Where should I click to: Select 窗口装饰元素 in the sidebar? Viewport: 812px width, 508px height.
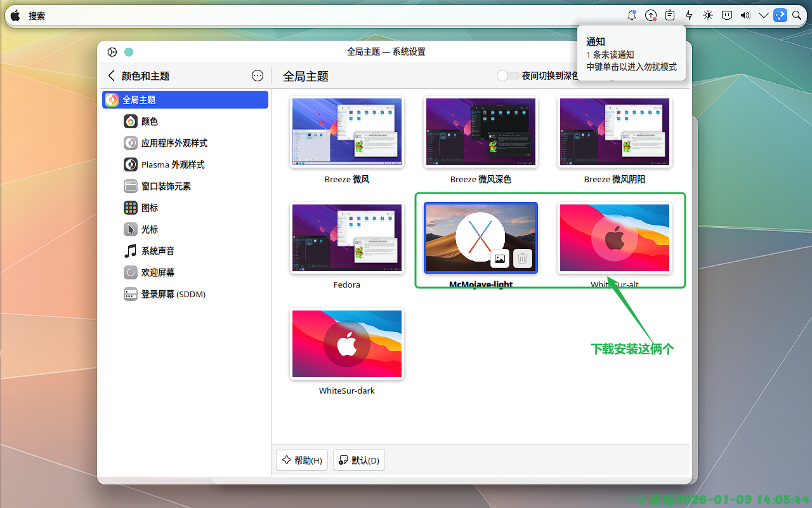166,186
